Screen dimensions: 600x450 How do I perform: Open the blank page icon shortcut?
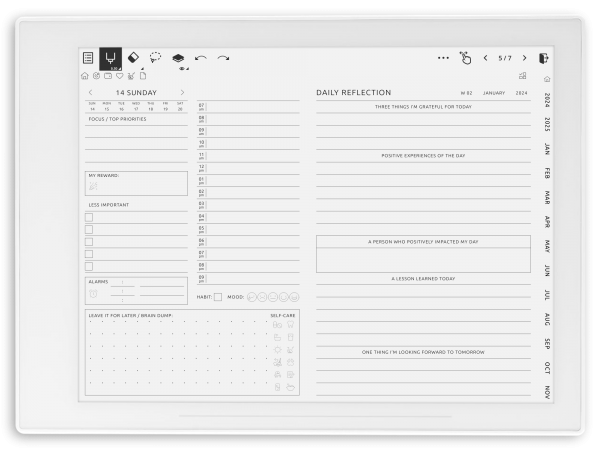(x=143, y=76)
